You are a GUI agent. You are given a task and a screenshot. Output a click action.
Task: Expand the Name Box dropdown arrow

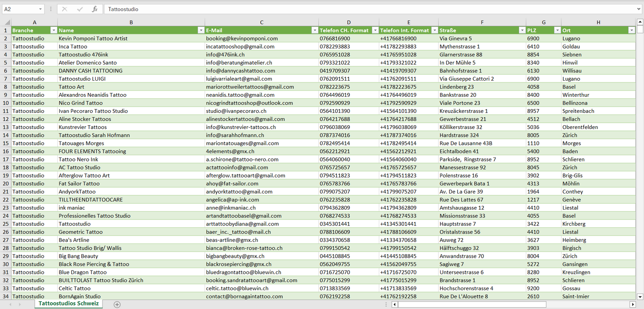[40, 9]
